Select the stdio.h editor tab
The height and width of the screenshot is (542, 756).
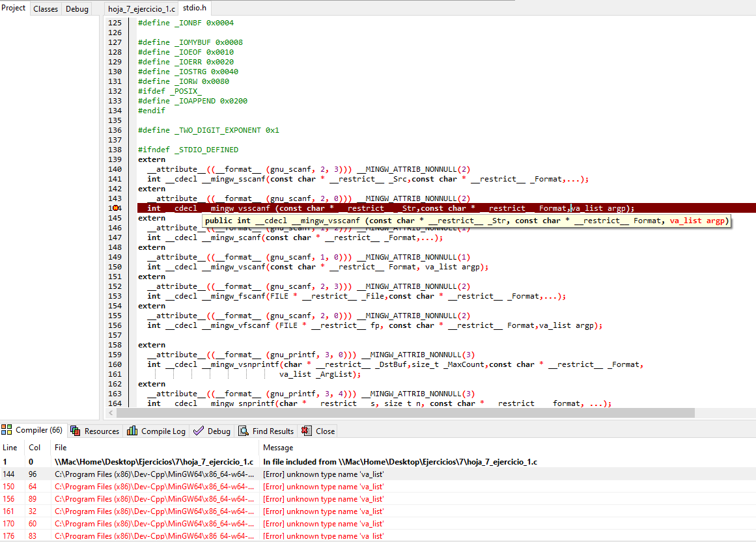point(196,9)
